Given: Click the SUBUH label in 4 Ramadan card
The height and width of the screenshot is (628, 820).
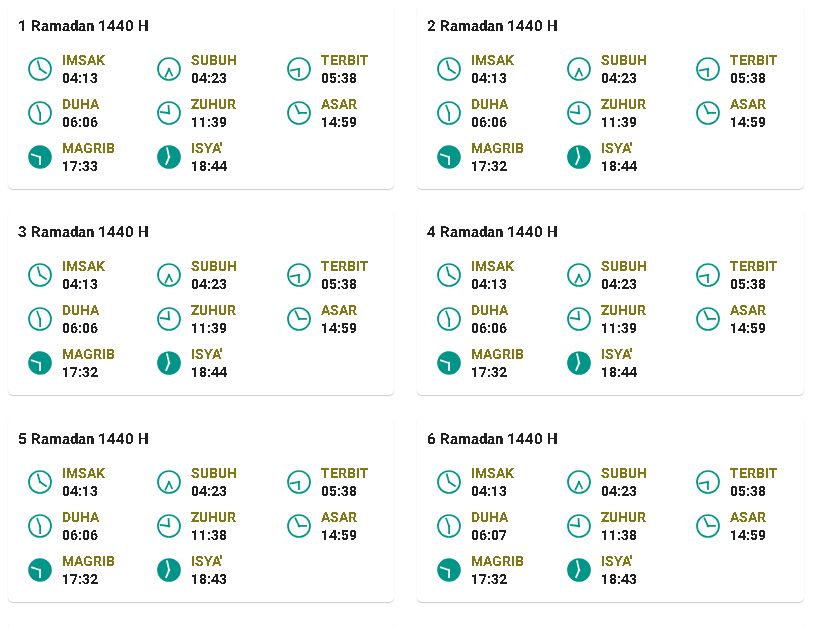Looking at the screenshot, I should (x=623, y=266).
